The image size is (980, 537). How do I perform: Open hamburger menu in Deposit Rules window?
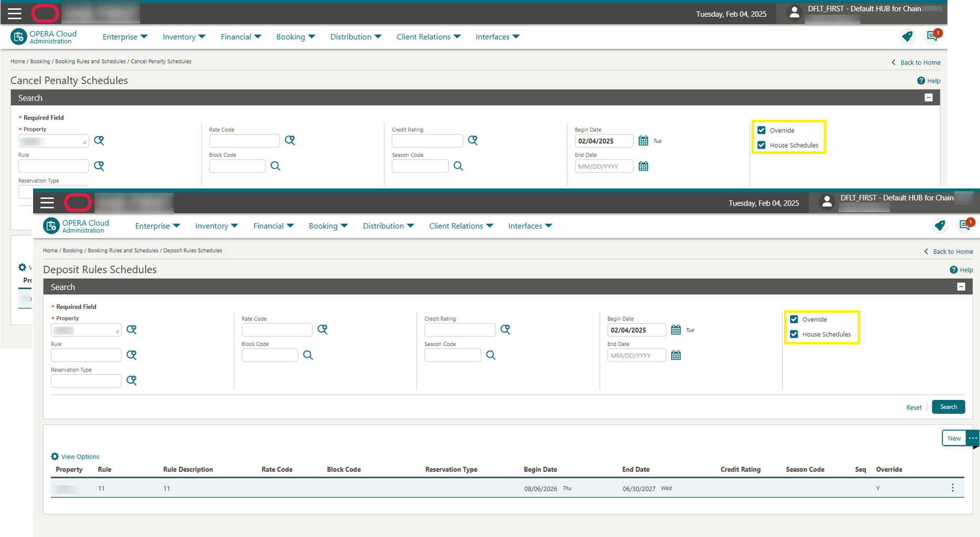(x=47, y=203)
